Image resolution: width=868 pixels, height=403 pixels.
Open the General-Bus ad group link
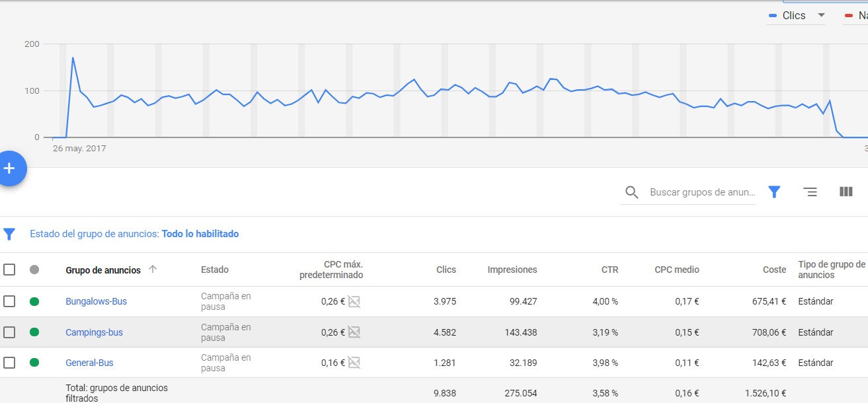(x=89, y=363)
